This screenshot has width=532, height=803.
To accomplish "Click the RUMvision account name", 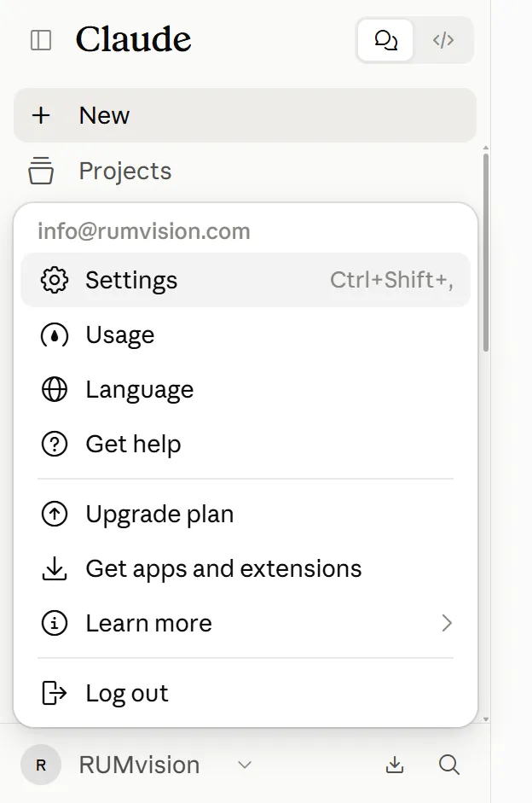I will click(140, 765).
